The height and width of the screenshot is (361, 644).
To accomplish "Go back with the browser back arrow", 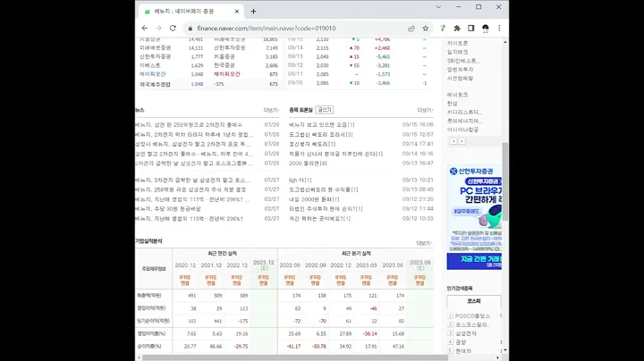I will [145, 29].
